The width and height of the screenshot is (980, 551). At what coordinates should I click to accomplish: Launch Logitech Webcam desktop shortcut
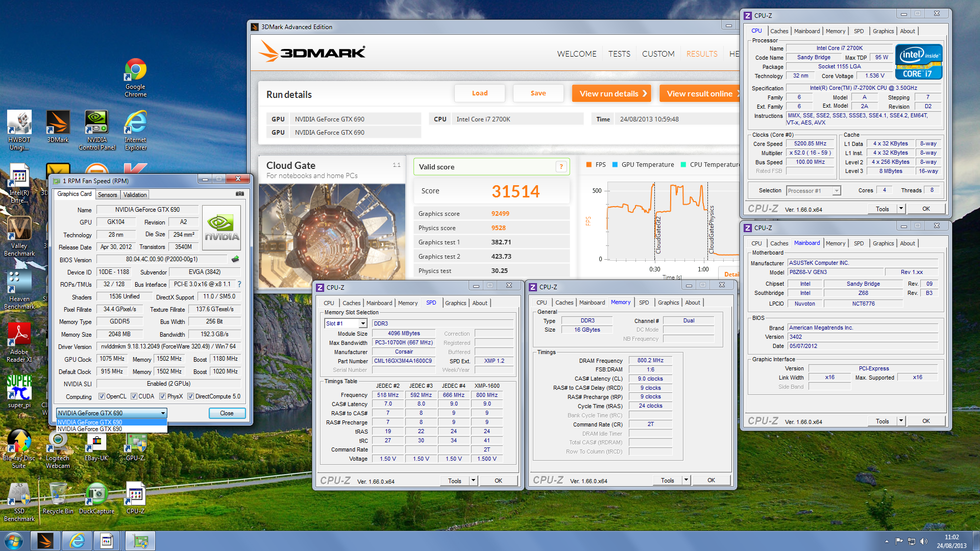[58, 448]
